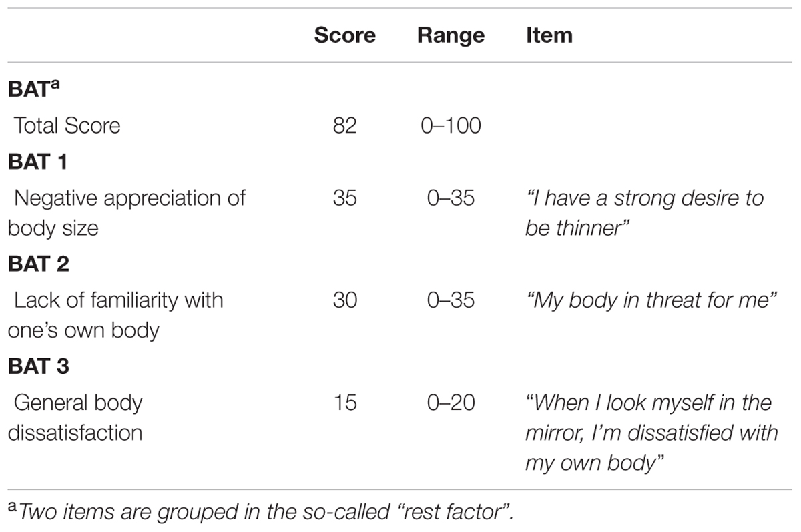Click the Item column header

(549, 35)
